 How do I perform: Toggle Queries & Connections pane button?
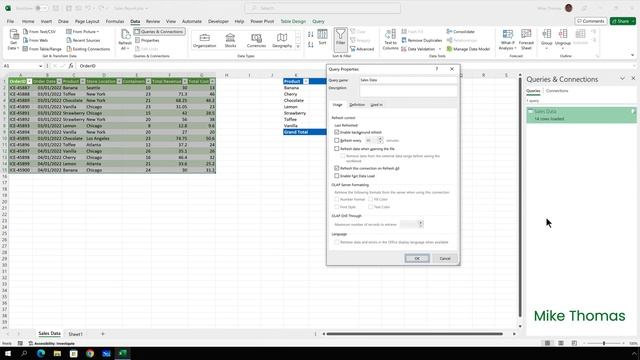coord(159,31)
